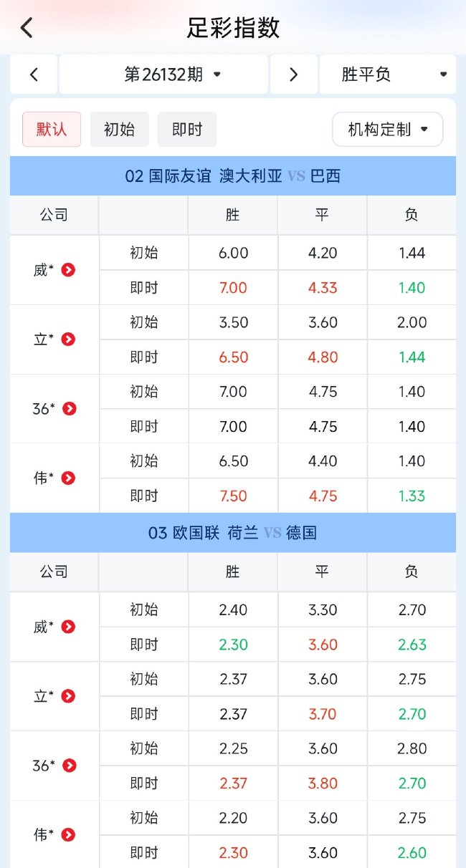Go to previous issue with left chevron
This screenshot has width=466, height=868.
pos(34,74)
